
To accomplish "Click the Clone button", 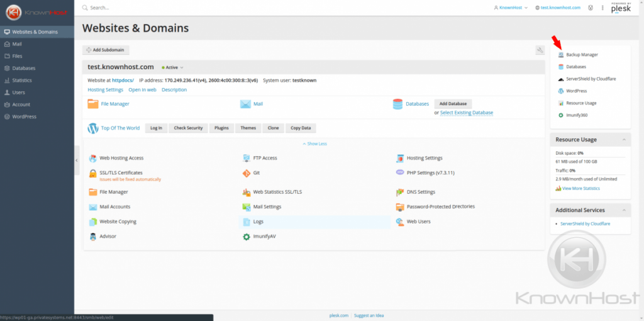I will pos(273,128).
